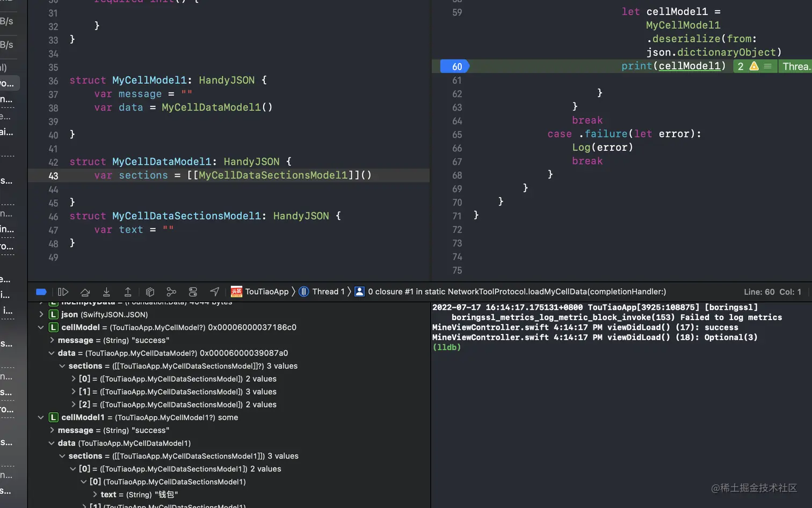
Task: Click line number 36 in left gutter
Action: 53,81
